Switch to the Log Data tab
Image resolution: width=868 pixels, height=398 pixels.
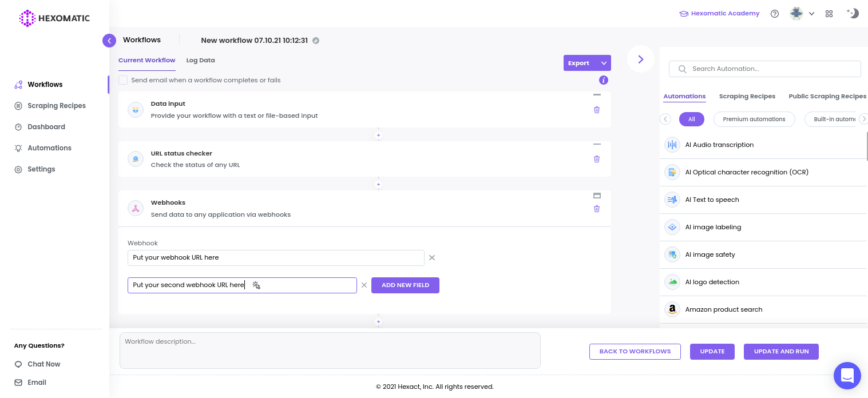200,60
